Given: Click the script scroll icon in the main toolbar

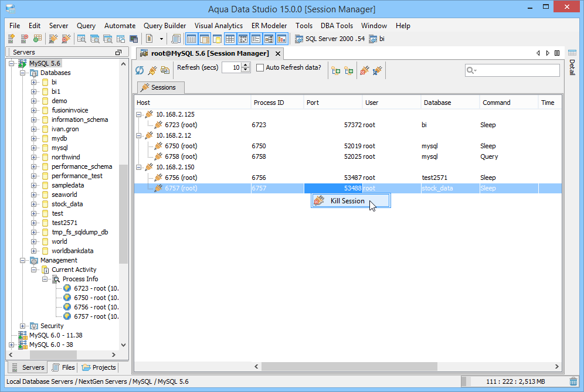Looking at the screenshot, I should pos(176,38).
